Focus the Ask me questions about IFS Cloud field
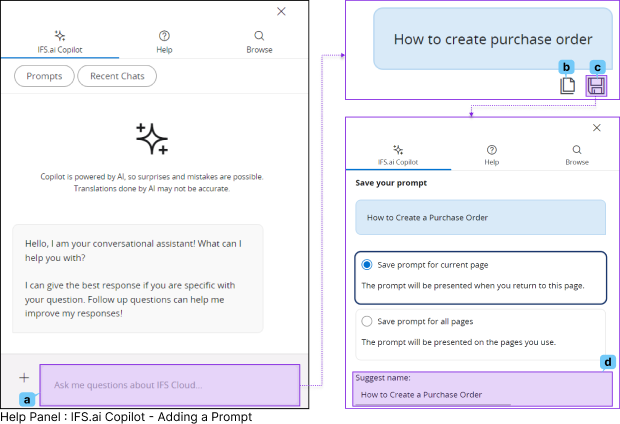Viewport: 620px width, 424px height. (x=169, y=385)
